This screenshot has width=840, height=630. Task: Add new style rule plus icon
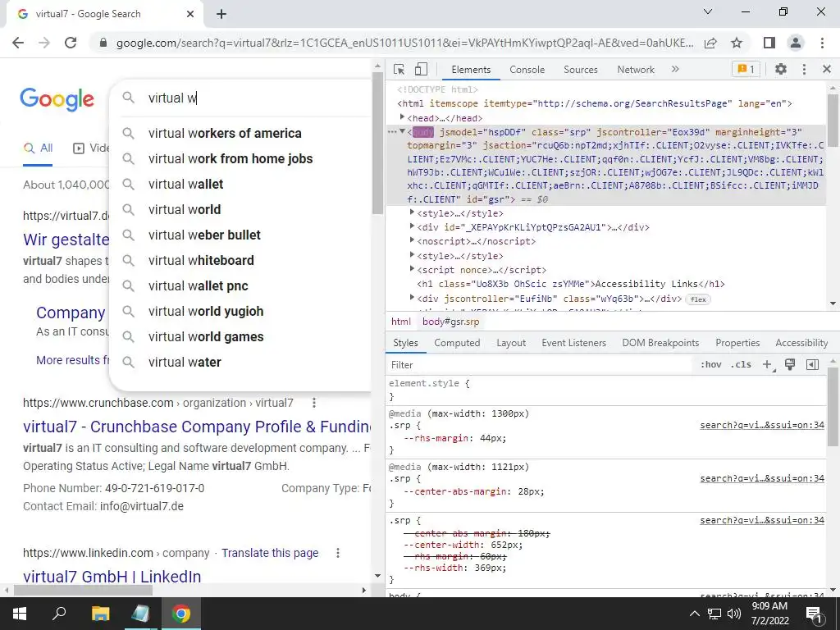click(768, 365)
